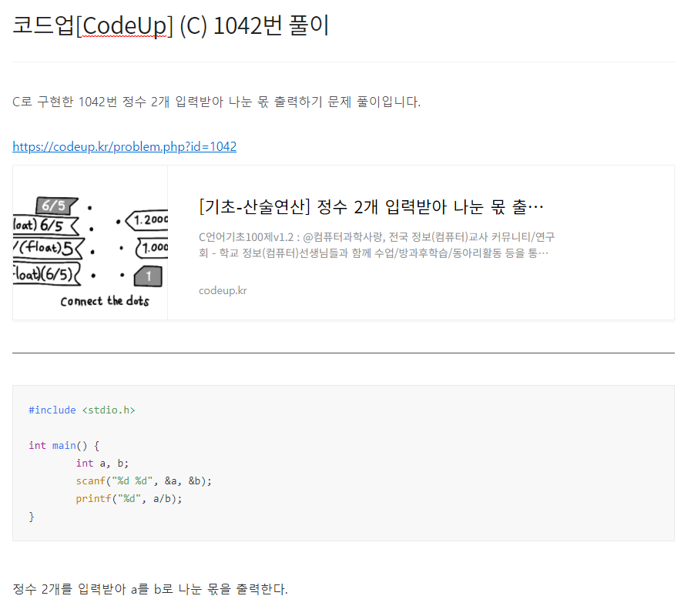Click the 'int a, b;' code line
This screenshot has width=691, height=616.
click(x=102, y=463)
